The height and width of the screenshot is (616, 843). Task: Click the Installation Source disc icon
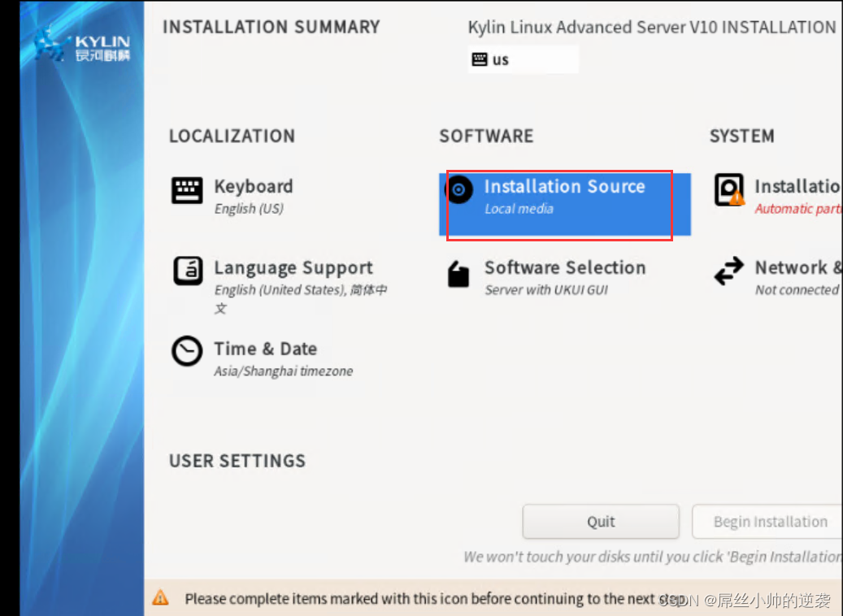click(459, 190)
